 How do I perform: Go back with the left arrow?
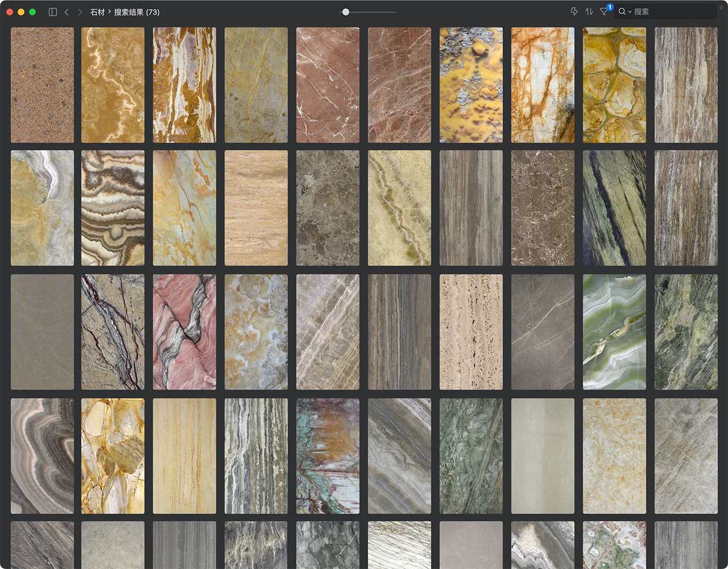[x=67, y=12]
